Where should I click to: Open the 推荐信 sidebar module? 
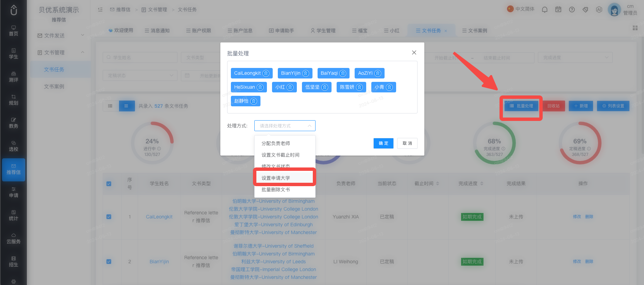tap(14, 170)
